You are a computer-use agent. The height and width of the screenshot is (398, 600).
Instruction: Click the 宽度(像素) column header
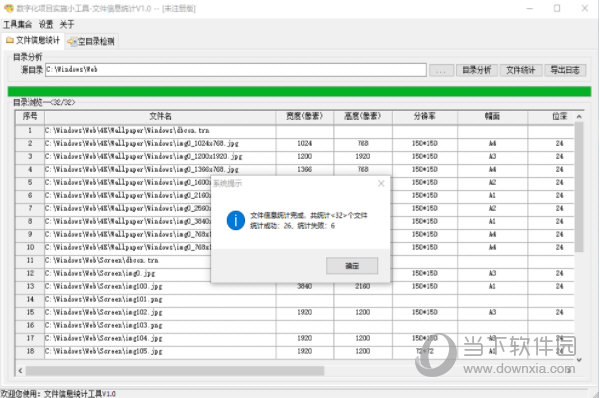click(305, 116)
